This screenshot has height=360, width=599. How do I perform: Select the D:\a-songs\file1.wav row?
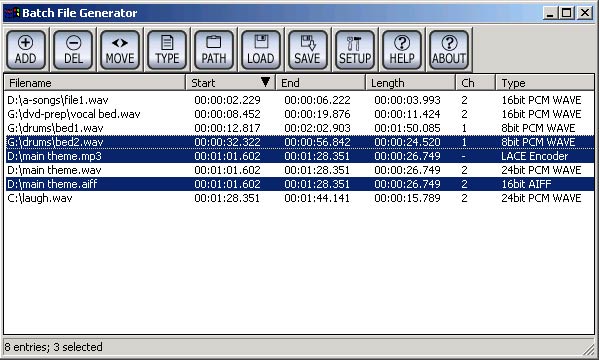click(300, 100)
